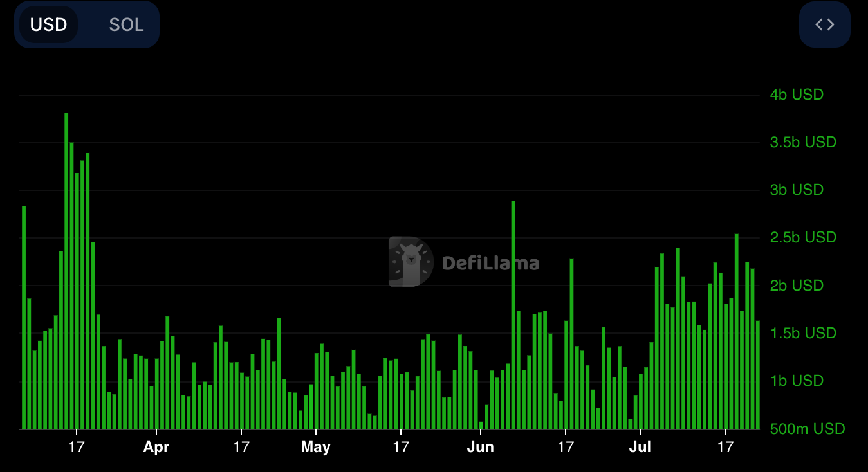Click the 1b USD y-axis label
Image resolution: width=868 pixels, height=472 pixels.
(x=796, y=381)
